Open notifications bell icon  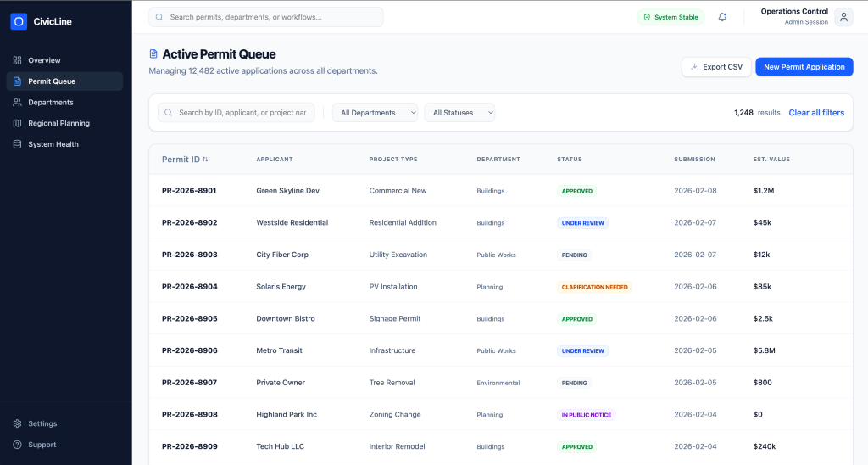click(x=722, y=17)
